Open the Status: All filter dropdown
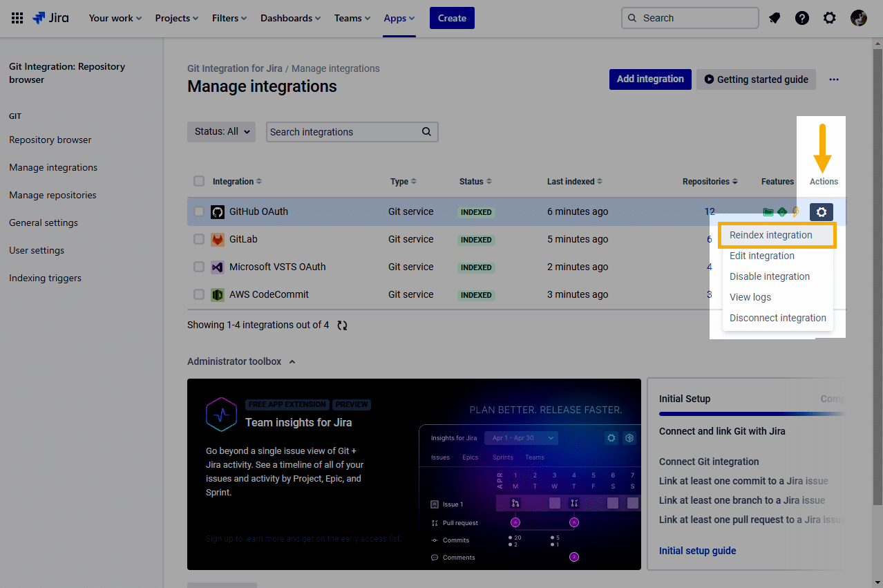 pos(221,131)
